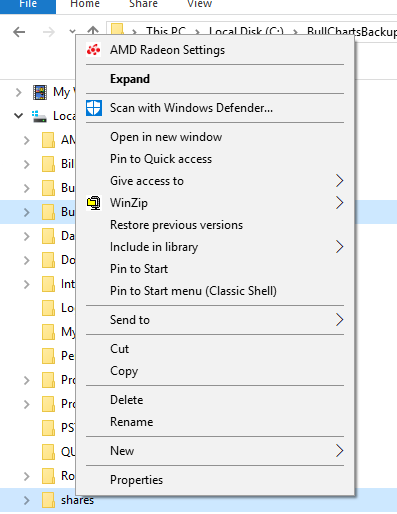Click the AMD Radeon red logo icon
Image resolution: width=397 pixels, height=514 pixels.
(94, 50)
